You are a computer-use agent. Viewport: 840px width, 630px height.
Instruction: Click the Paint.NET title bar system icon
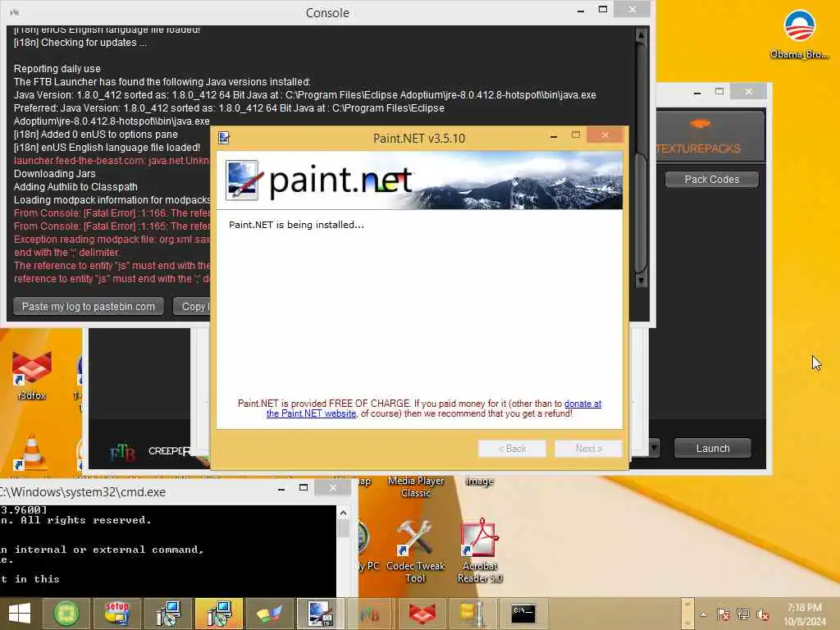224,138
